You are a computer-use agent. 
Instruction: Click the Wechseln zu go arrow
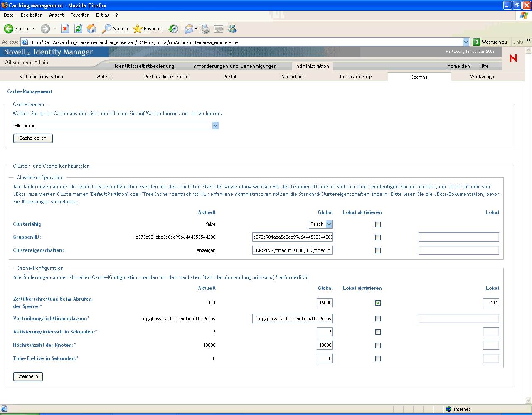pyautogui.click(x=476, y=42)
